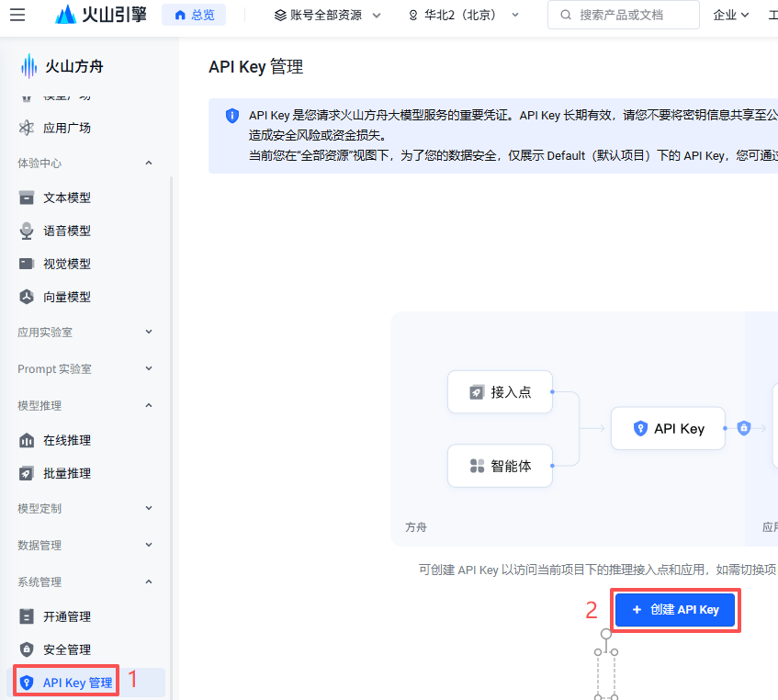
Task: Click the 创建 API Key button
Action: tap(675, 610)
